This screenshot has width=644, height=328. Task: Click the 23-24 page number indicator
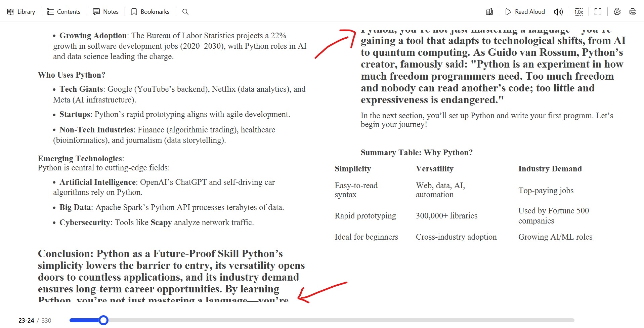click(26, 321)
